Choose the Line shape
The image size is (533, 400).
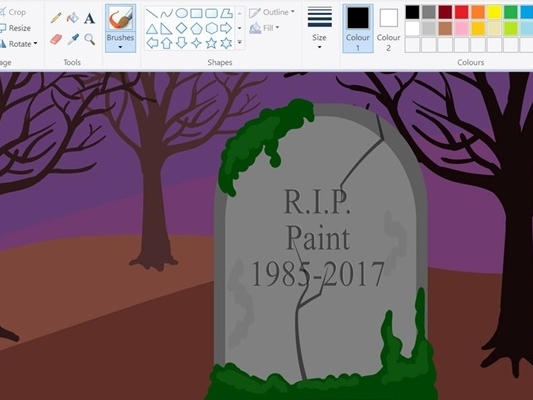tap(152, 13)
